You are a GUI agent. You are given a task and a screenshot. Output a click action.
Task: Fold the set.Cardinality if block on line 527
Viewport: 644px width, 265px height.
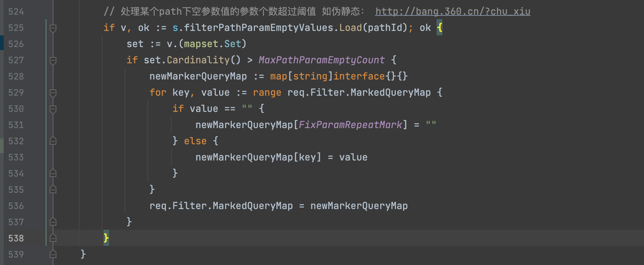[x=53, y=60]
